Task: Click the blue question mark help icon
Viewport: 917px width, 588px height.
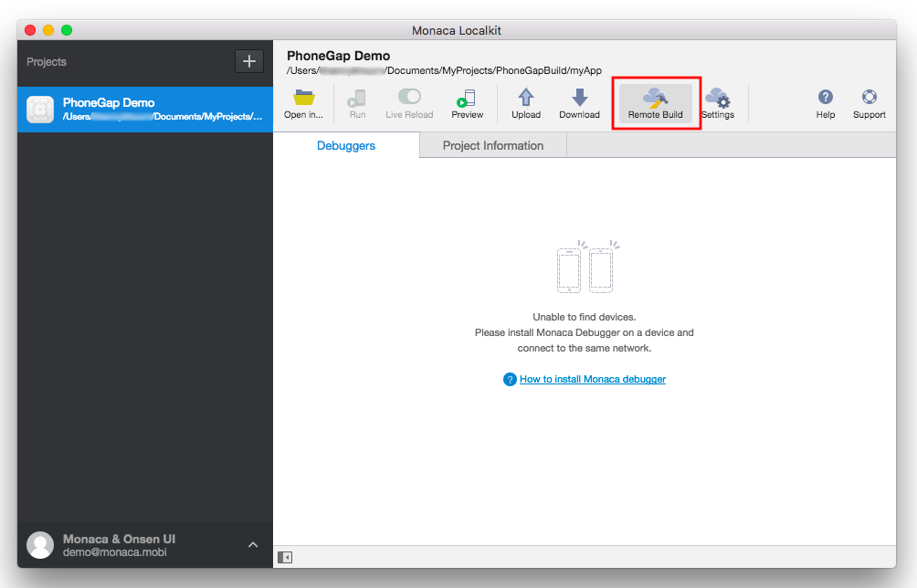Action: (x=510, y=379)
